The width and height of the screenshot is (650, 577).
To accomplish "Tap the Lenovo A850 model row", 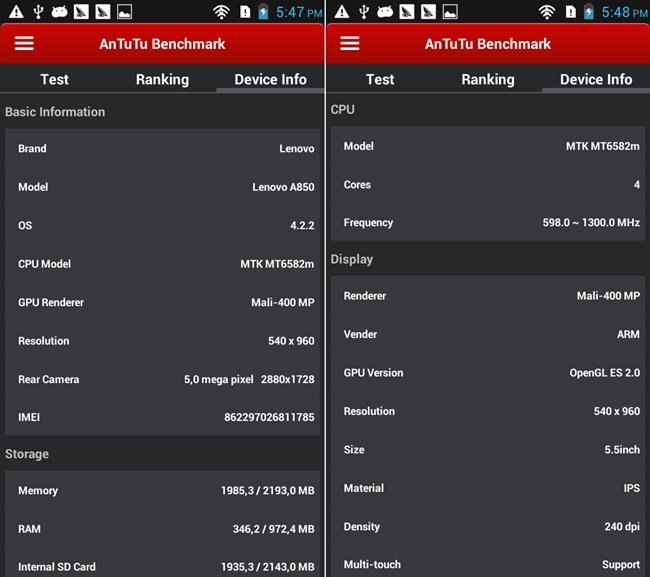I will point(162,187).
